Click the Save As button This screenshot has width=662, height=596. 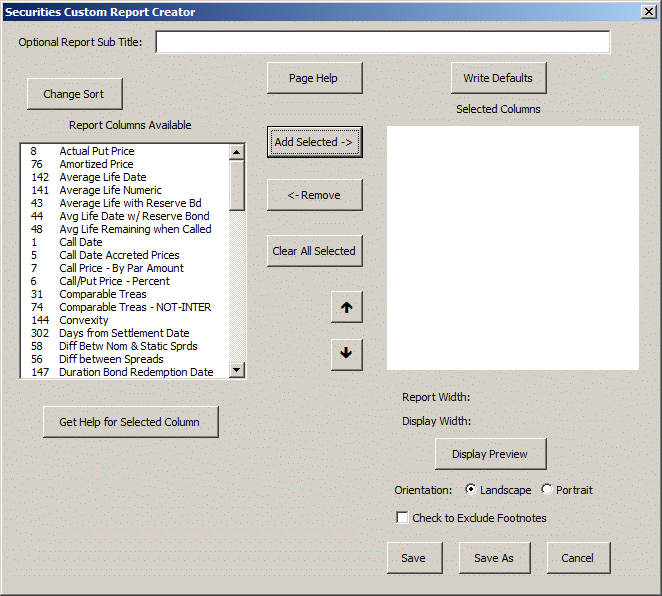pos(494,558)
